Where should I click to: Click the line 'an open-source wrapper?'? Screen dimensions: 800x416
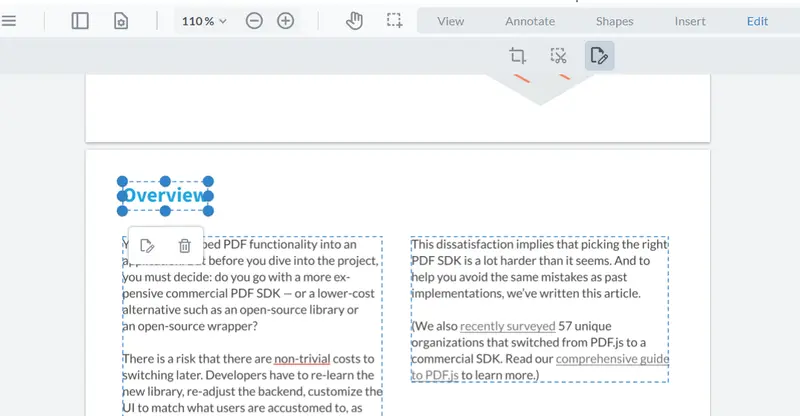click(190, 326)
